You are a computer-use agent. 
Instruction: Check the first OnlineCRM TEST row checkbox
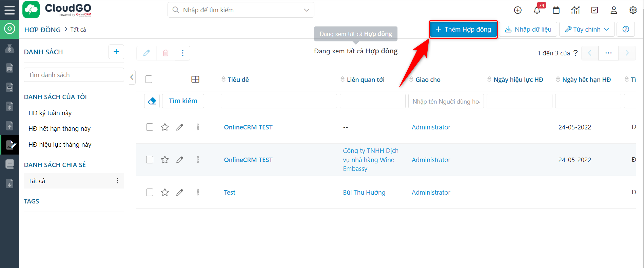click(x=150, y=127)
